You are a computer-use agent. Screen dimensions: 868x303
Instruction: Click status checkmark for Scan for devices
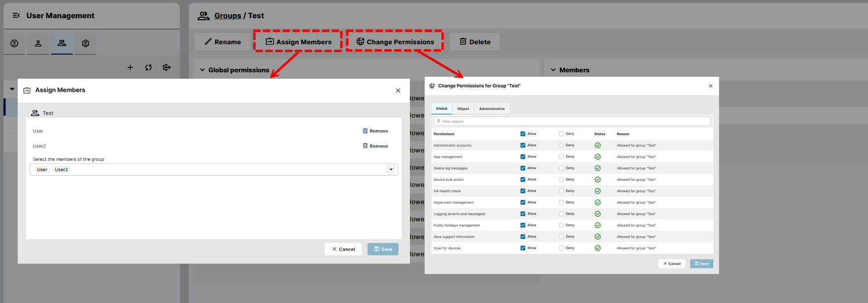coord(598,248)
